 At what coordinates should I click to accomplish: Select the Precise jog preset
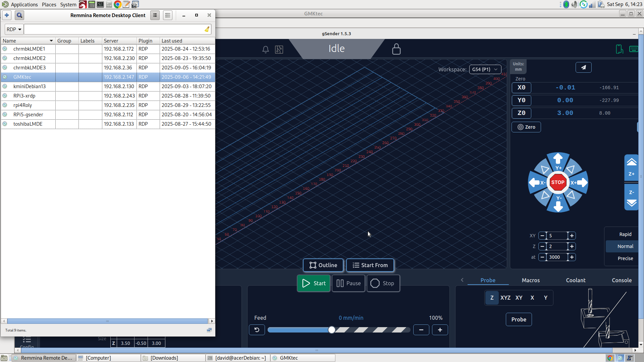(x=625, y=258)
